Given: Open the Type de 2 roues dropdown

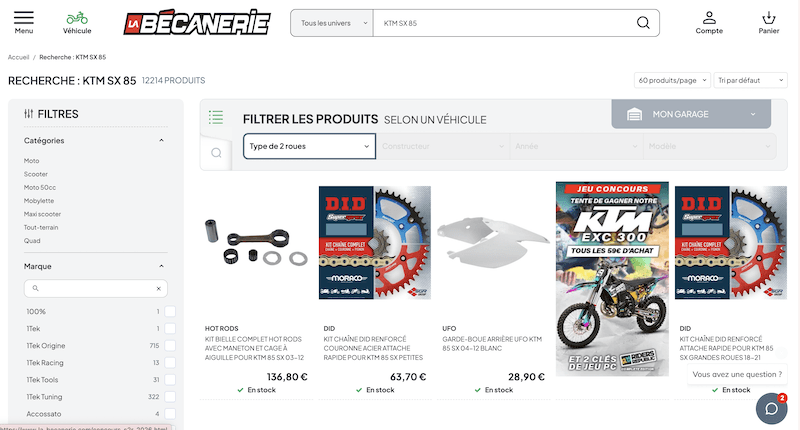Looking at the screenshot, I should 309,146.
